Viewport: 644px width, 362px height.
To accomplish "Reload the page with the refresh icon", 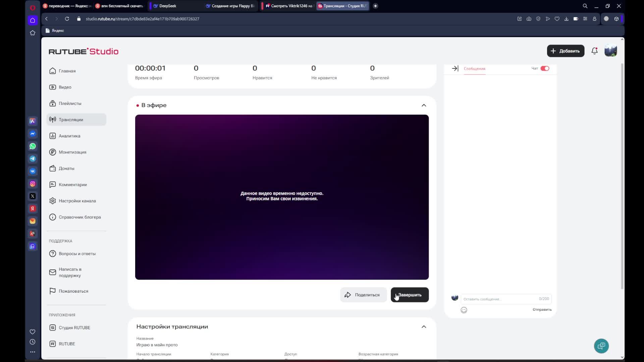I will [x=67, y=19].
